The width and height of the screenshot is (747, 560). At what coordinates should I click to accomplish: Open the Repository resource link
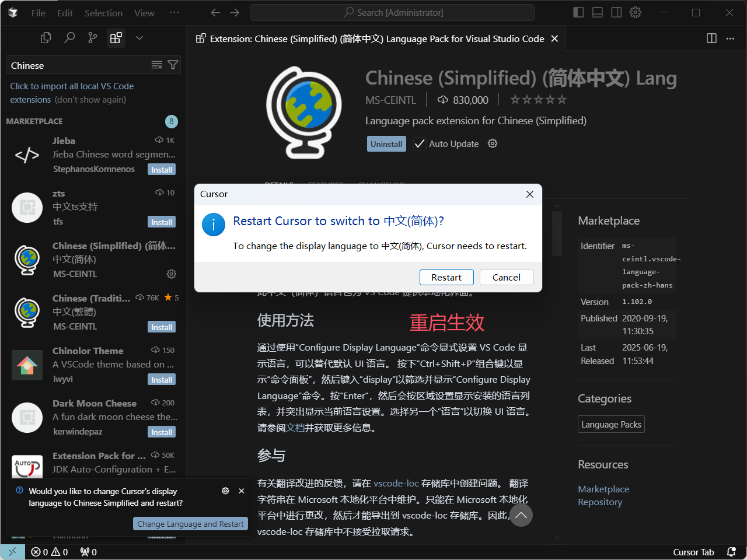pos(600,502)
